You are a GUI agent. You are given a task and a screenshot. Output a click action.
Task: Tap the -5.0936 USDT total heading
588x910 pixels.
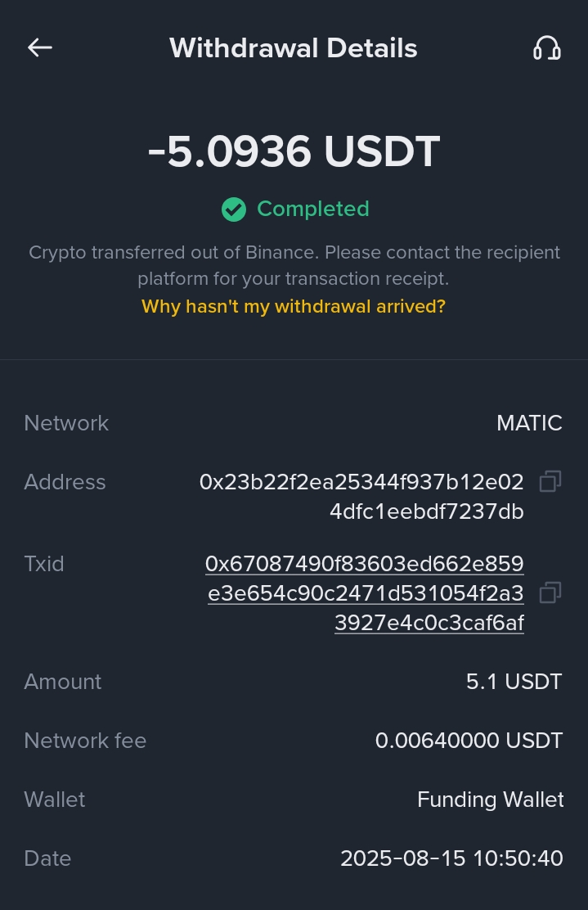294,152
